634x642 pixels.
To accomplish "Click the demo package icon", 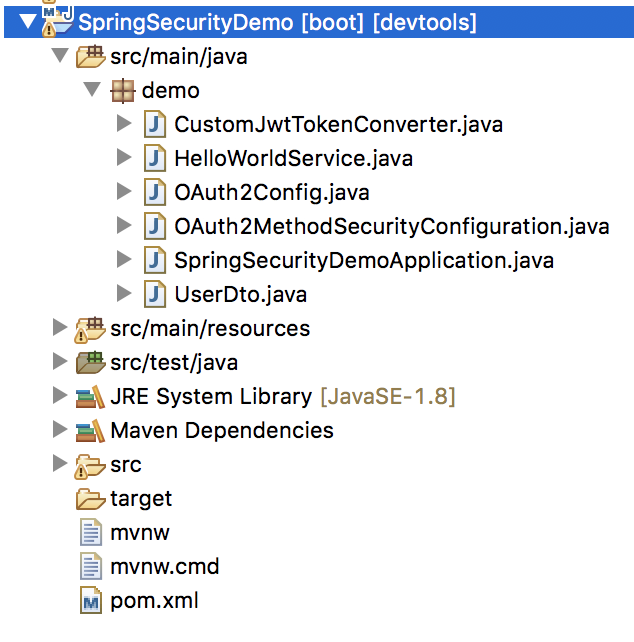I will [x=122, y=90].
